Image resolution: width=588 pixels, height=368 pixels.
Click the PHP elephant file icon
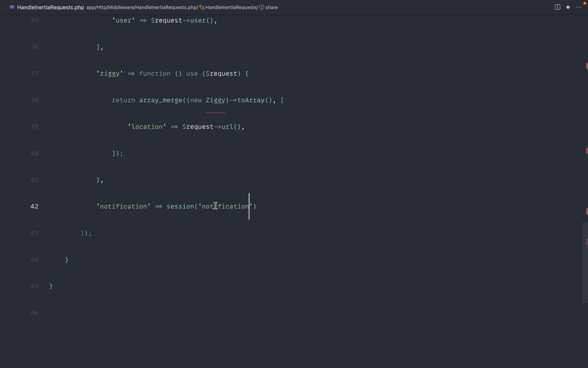pos(12,7)
